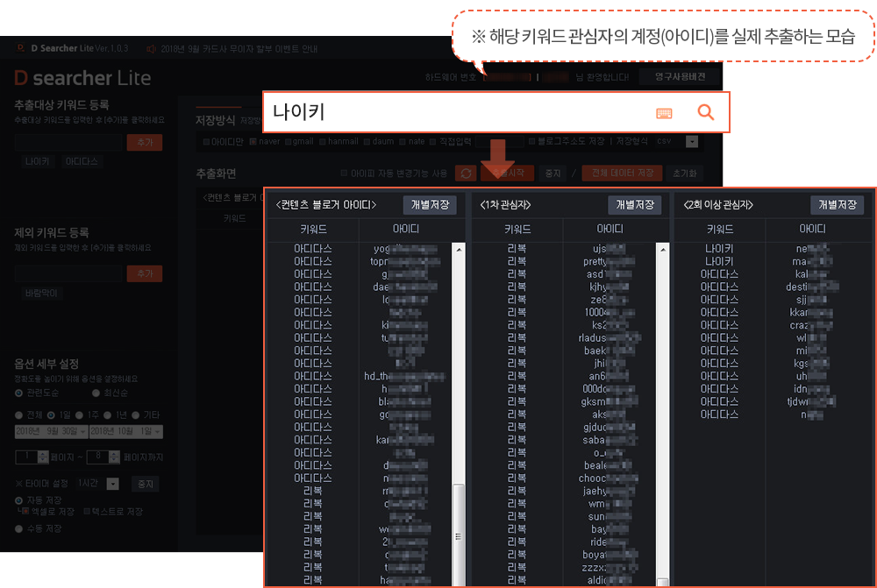Image resolution: width=877 pixels, height=588 pixels.
Task: Select the 바람막이 excluded keyword tag
Action: click(x=41, y=293)
